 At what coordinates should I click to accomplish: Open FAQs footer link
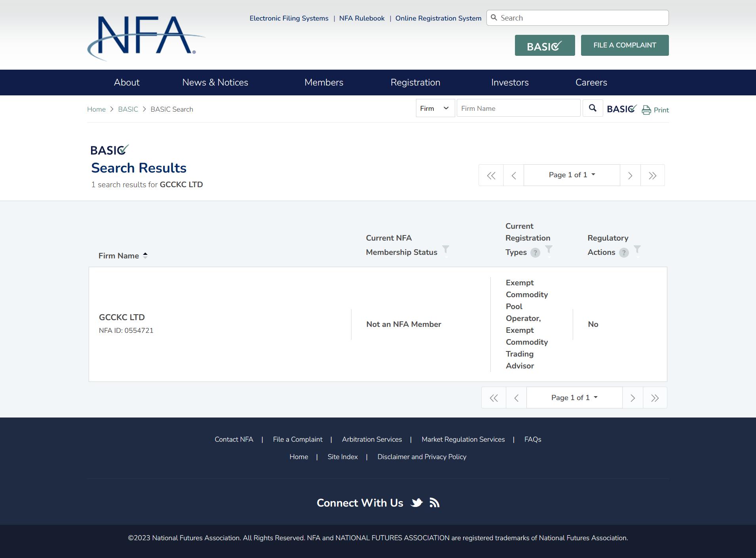(x=533, y=439)
